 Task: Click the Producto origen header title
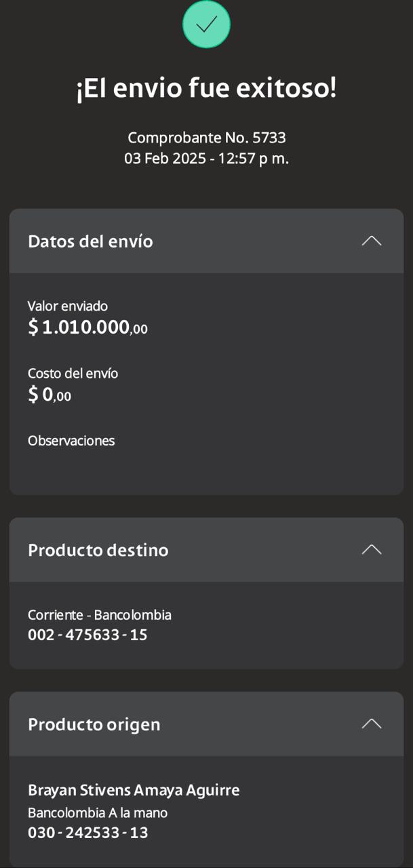tap(94, 724)
